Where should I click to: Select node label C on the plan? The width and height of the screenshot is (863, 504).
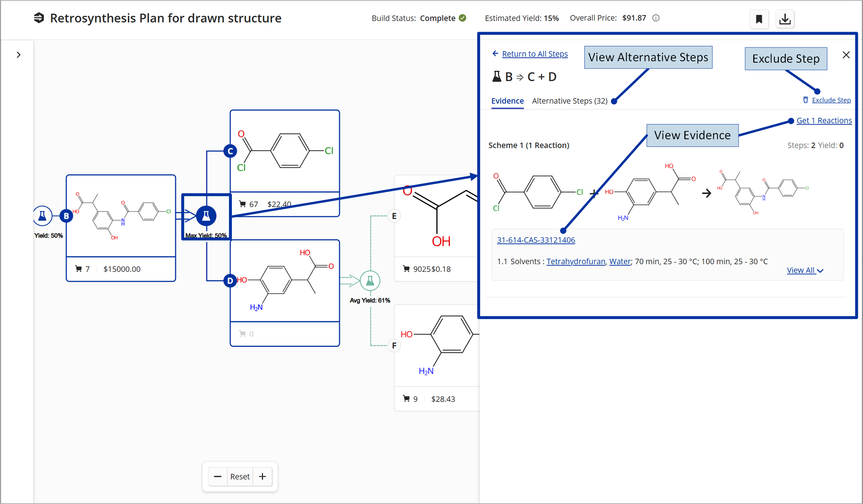click(x=230, y=151)
